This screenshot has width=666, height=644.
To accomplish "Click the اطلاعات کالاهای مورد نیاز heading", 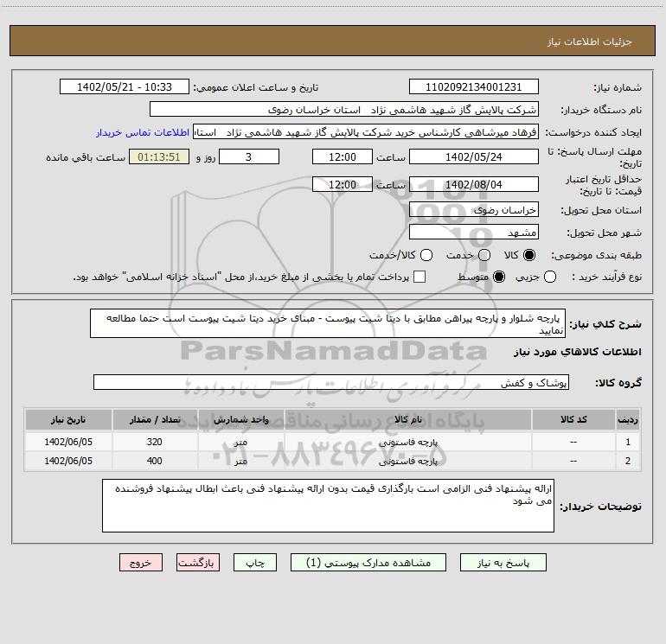I will click(x=578, y=352).
